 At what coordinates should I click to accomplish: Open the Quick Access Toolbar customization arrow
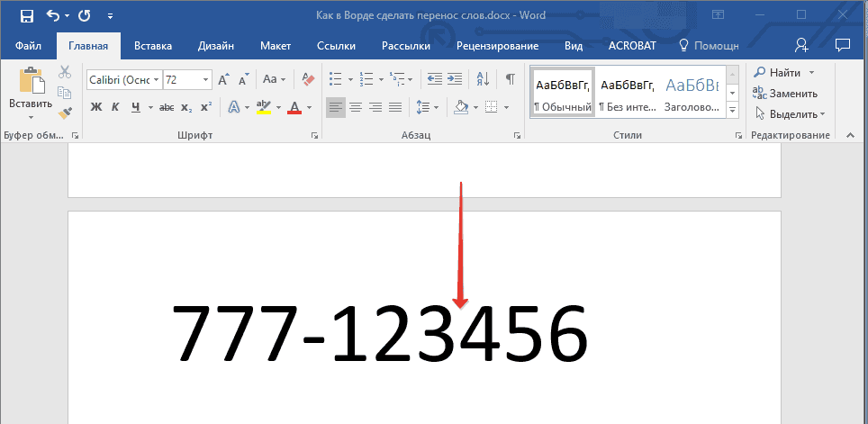coord(110,16)
